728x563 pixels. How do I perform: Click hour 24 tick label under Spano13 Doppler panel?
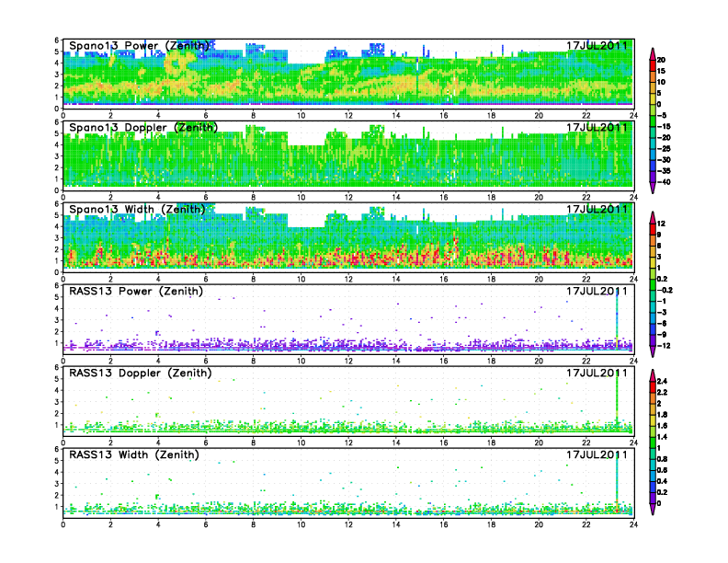633,198
